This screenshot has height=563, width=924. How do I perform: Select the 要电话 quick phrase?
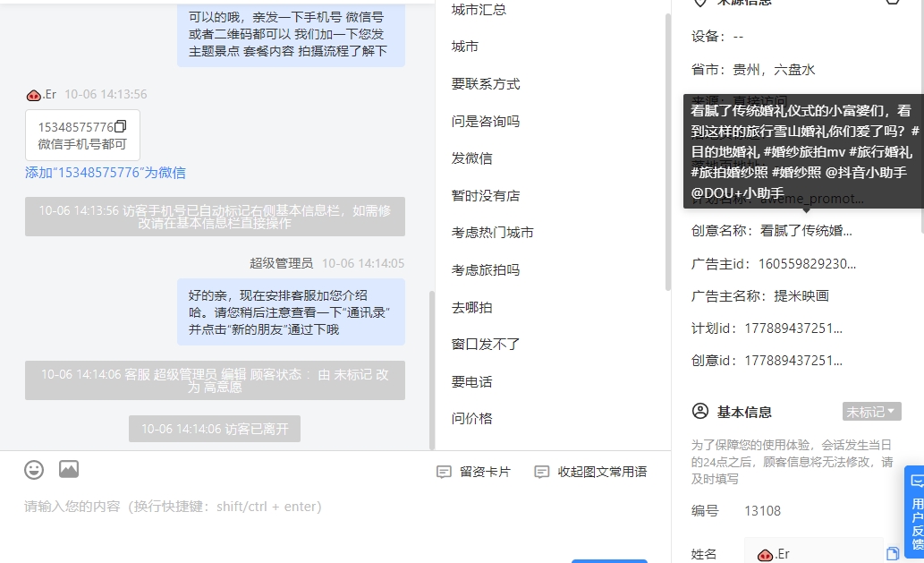pyautogui.click(x=472, y=381)
